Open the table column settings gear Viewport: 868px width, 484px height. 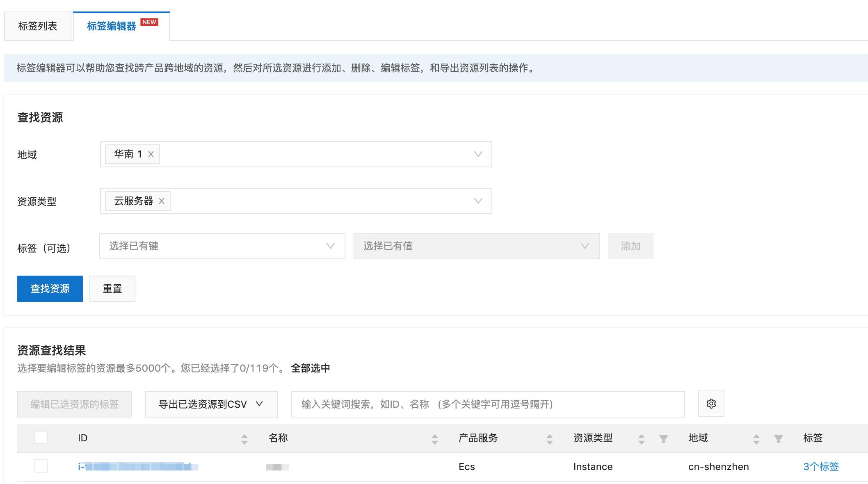click(711, 404)
